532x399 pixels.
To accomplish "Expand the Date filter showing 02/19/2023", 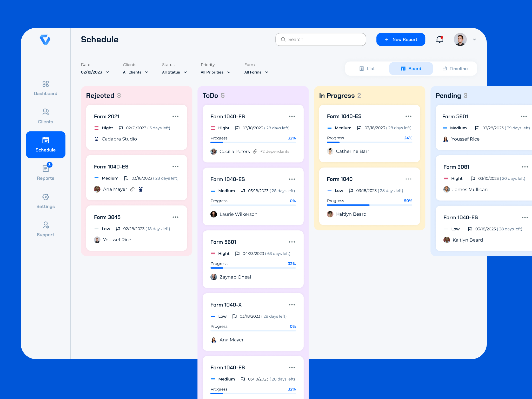I will (95, 72).
